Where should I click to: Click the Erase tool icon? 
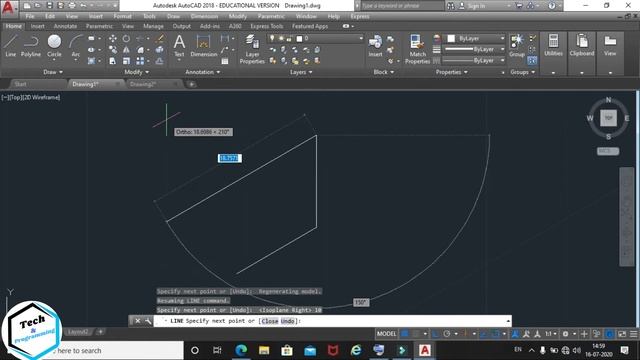(160, 38)
